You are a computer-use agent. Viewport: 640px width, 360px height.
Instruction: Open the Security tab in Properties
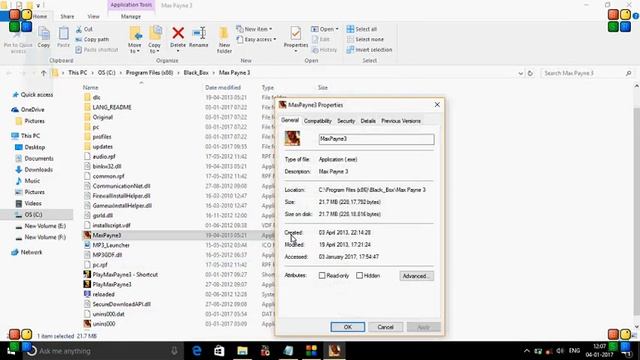[346, 121]
